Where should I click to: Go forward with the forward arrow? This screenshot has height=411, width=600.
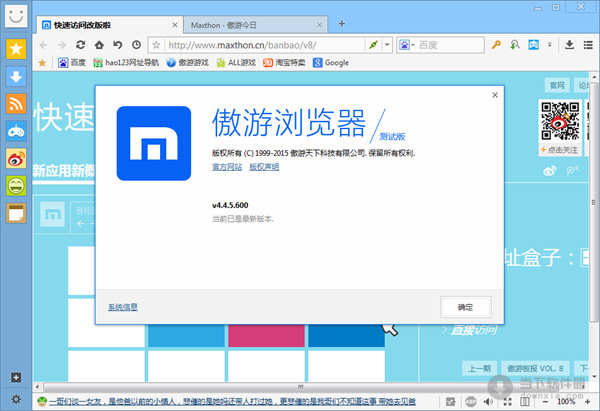click(x=62, y=45)
